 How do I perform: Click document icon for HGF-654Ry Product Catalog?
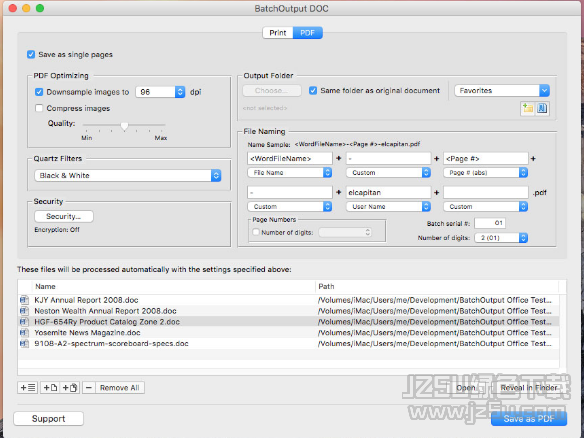click(24, 321)
